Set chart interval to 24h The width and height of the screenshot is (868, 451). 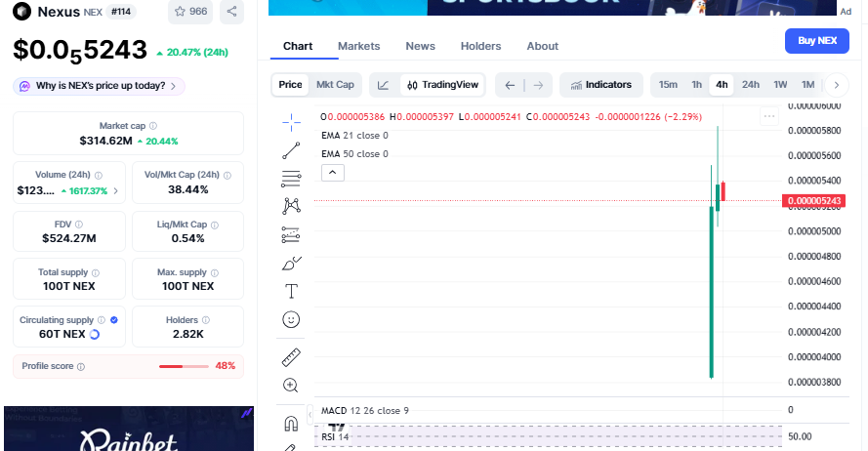point(751,85)
